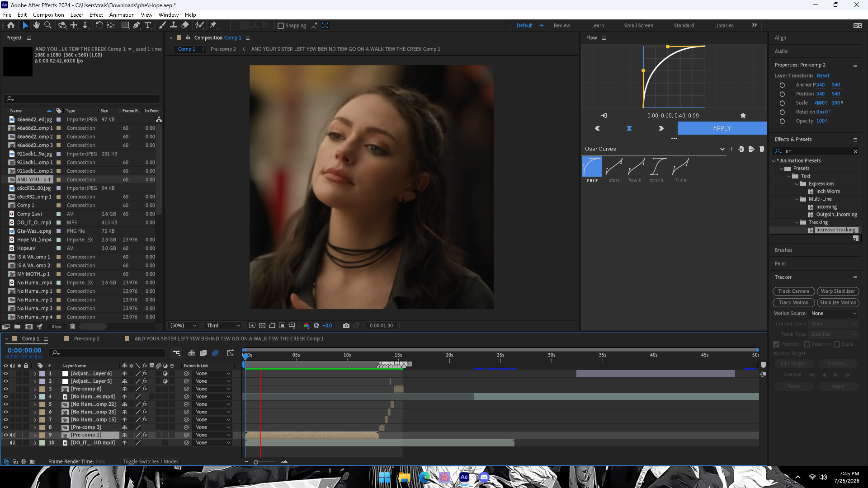Toggle the Position stopwatch in Properties
The height and width of the screenshot is (488, 868).
click(x=782, y=94)
